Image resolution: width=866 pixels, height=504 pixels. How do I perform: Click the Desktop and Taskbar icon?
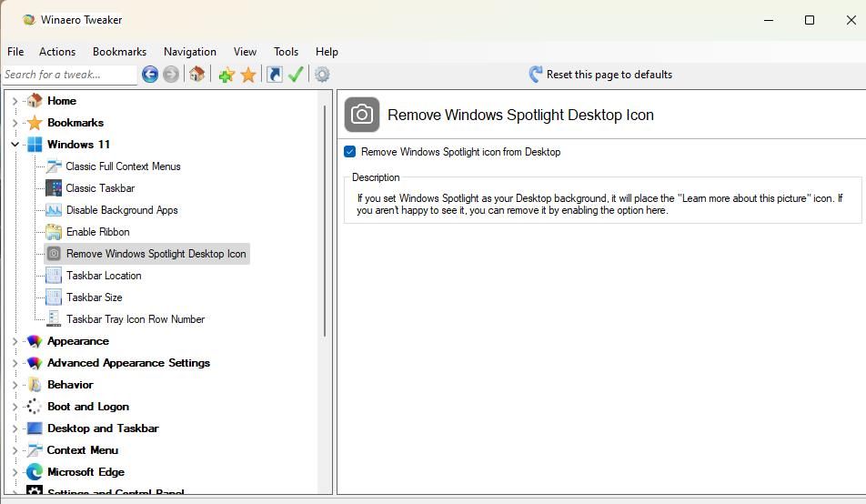(35, 428)
